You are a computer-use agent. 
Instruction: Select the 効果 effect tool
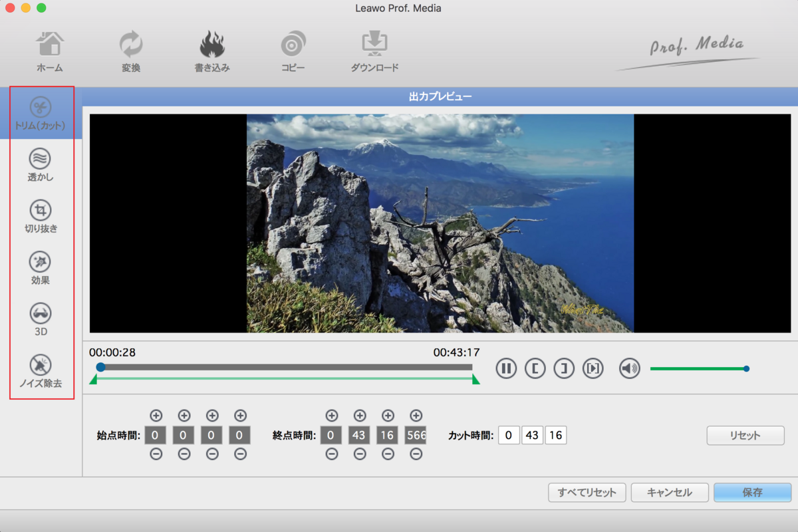point(41,268)
